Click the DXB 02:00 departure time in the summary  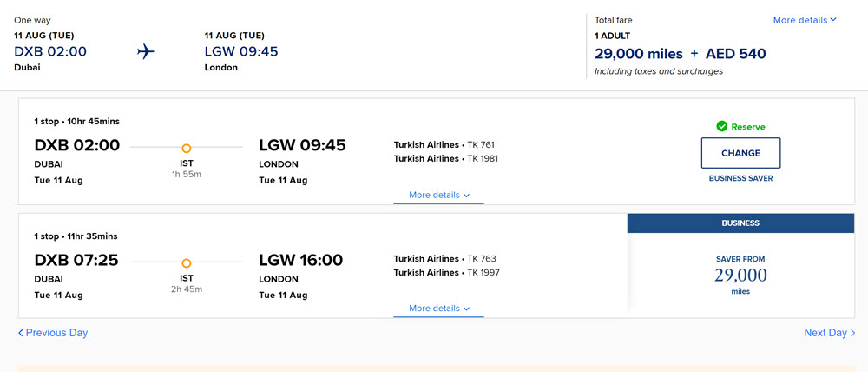(50, 51)
